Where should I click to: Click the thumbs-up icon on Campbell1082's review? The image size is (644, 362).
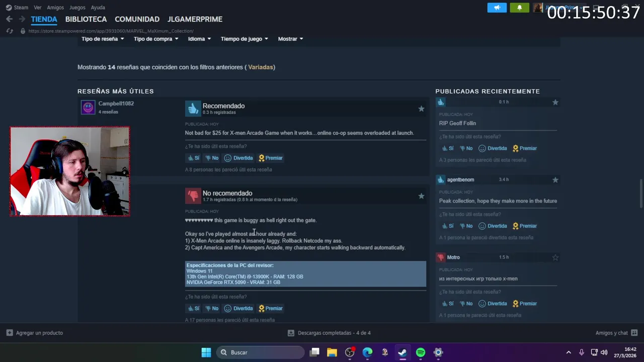tap(193, 109)
